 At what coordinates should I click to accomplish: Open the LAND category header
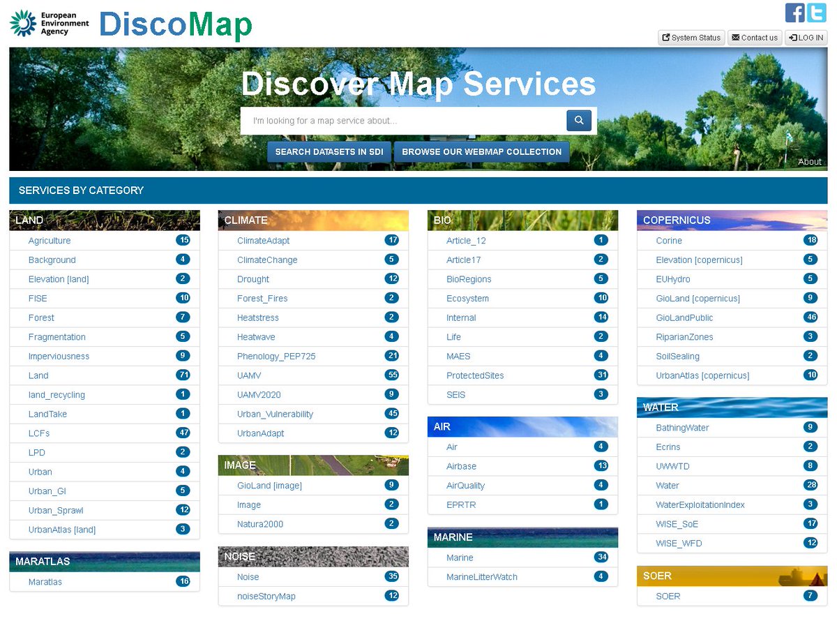(x=105, y=220)
